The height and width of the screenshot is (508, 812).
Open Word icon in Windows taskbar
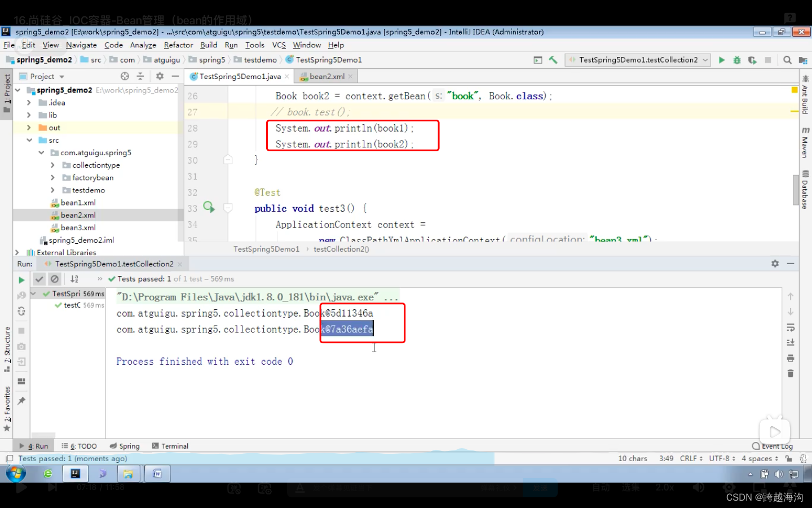point(157,474)
